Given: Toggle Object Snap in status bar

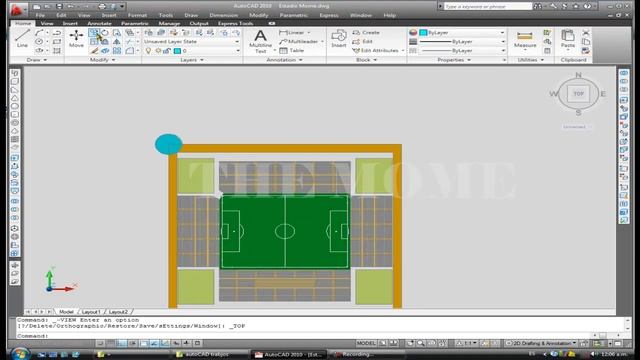Looking at the screenshot, I should pos(144,343).
